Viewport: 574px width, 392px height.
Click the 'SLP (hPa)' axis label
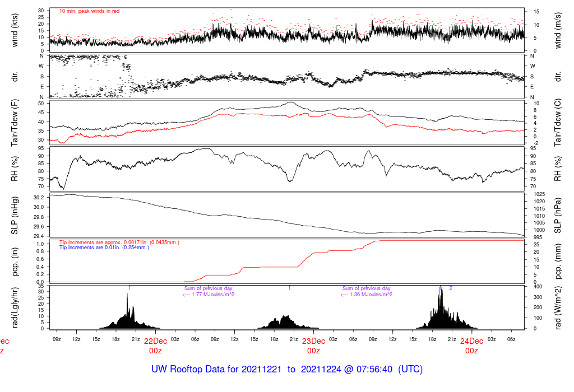[558, 216]
